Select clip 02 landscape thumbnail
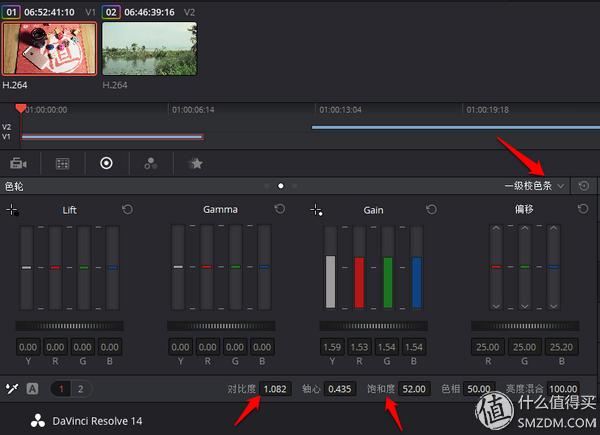The image size is (600, 435). click(x=149, y=48)
